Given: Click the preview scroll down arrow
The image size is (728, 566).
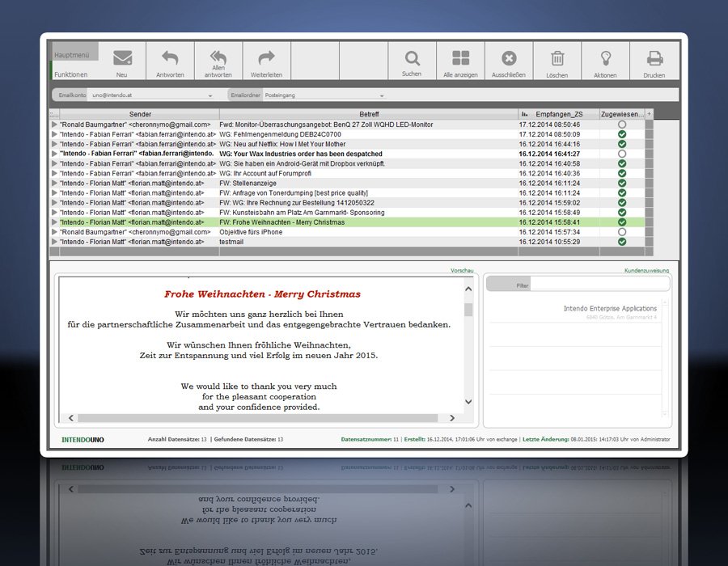Looking at the screenshot, I should coord(468,402).
